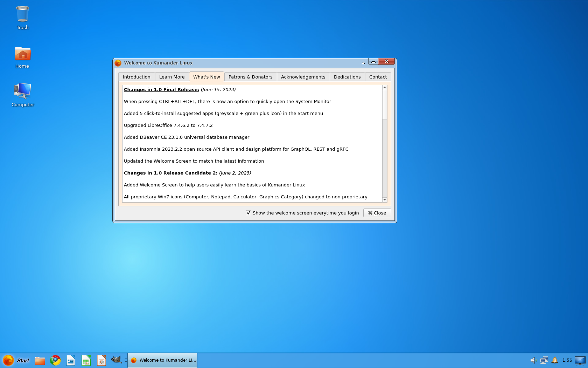Select the What's New tab

tap(206, 77)
